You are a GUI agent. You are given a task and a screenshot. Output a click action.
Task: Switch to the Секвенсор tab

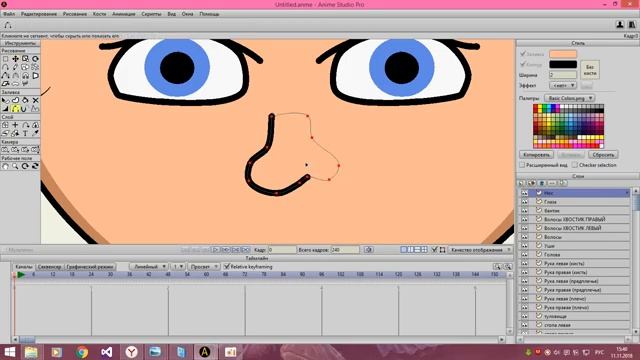[x=49, y=267]
